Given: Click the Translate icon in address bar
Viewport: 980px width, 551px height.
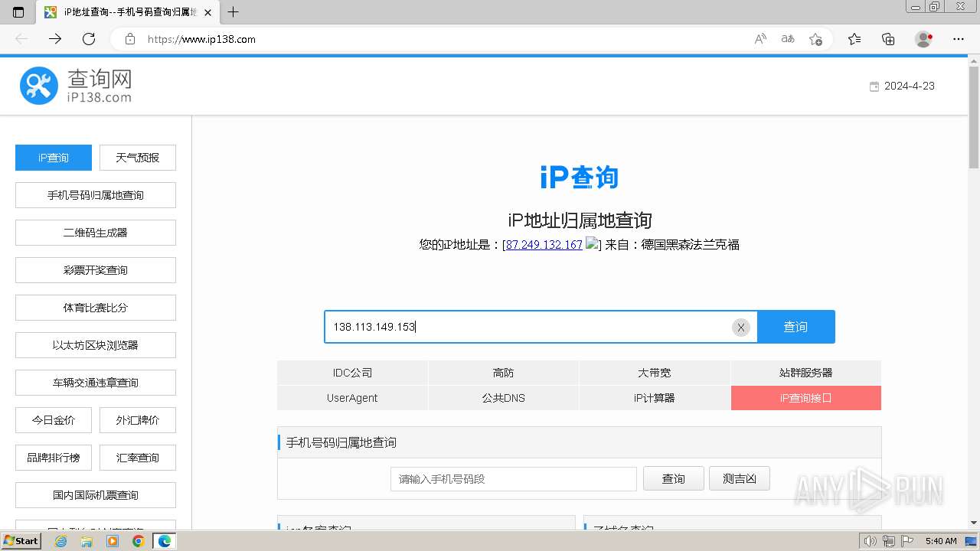Looking at the screenshot, I should pos(788,39).
